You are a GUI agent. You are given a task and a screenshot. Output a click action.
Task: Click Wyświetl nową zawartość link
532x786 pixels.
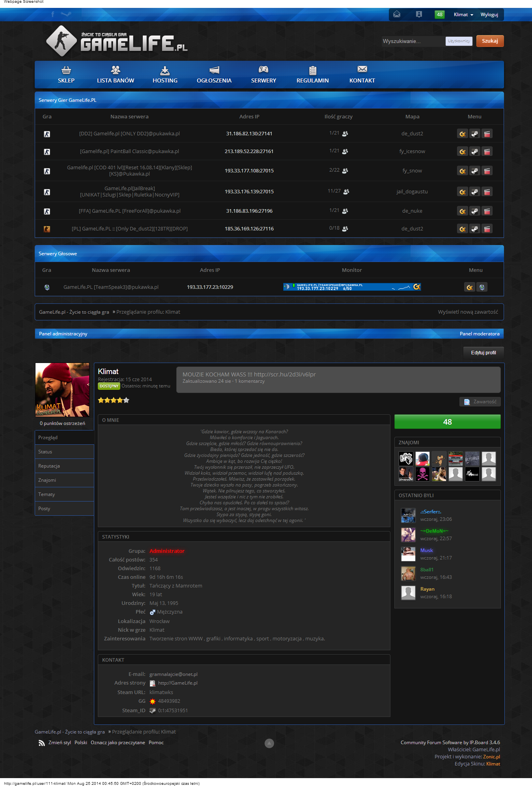468,312
